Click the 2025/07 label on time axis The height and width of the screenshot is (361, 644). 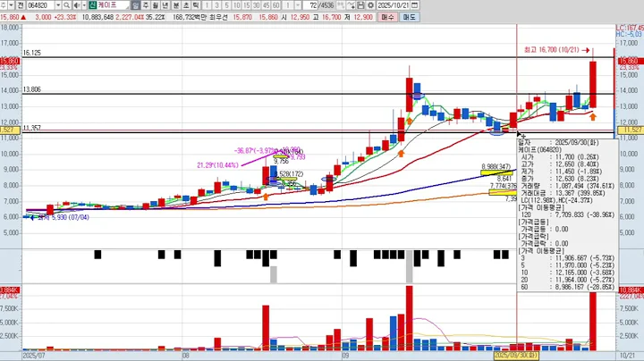click(34, 356)
